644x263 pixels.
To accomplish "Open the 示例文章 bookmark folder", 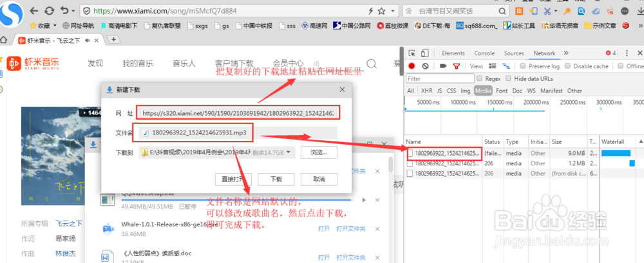I will click(600, 26).
